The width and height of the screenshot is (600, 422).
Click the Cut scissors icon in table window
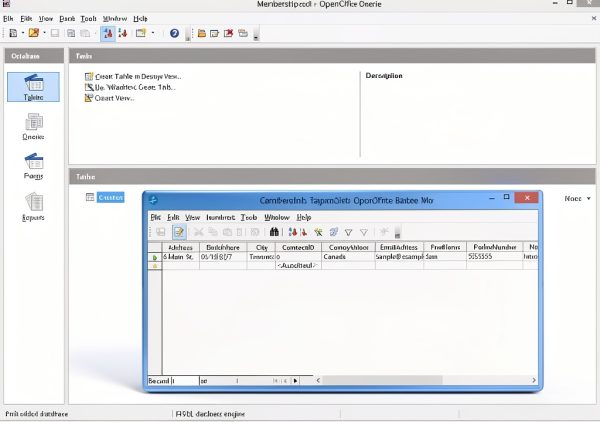(x=199, y=232)
